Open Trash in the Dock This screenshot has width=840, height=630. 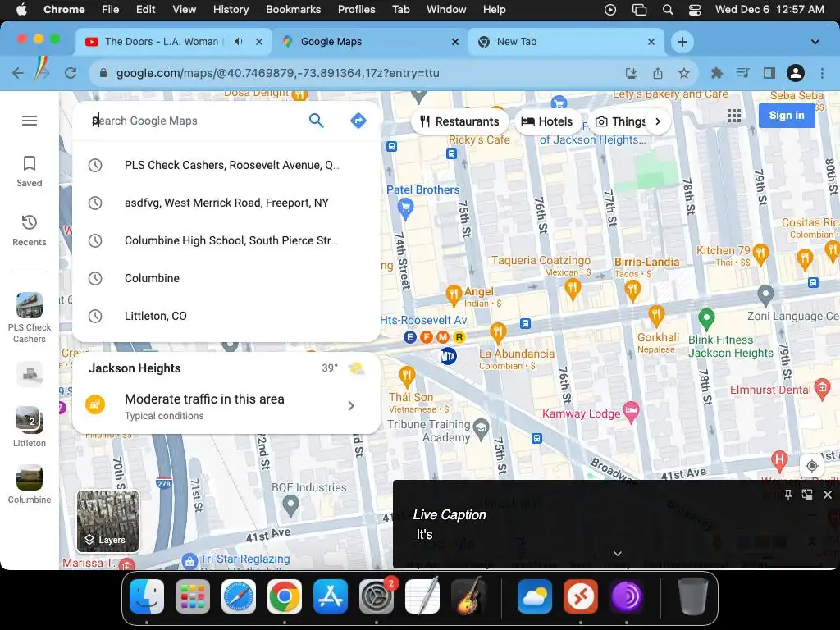click(692, 596)
